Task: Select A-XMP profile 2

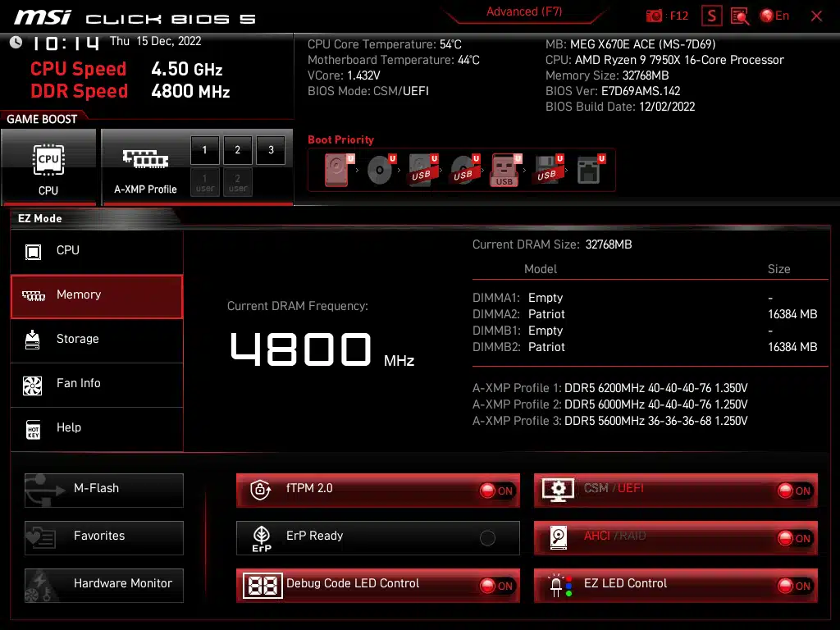Action: point(237,150)
